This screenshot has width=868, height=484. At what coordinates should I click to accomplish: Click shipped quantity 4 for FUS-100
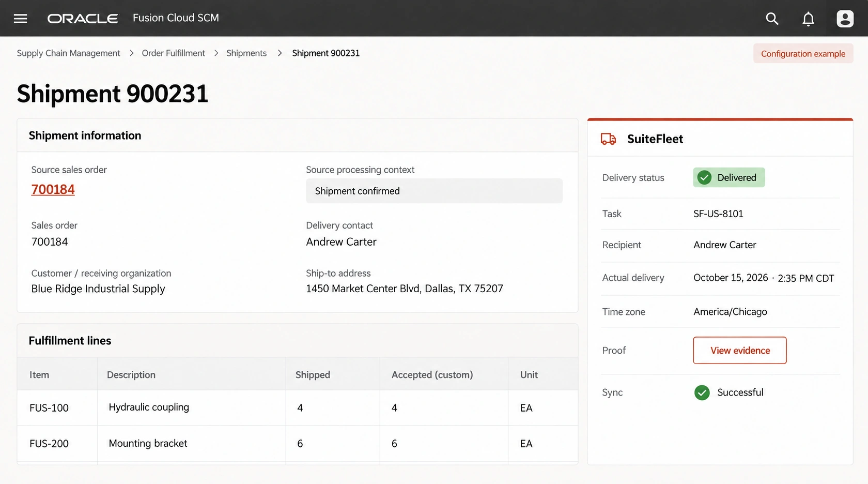pos(300,408)
